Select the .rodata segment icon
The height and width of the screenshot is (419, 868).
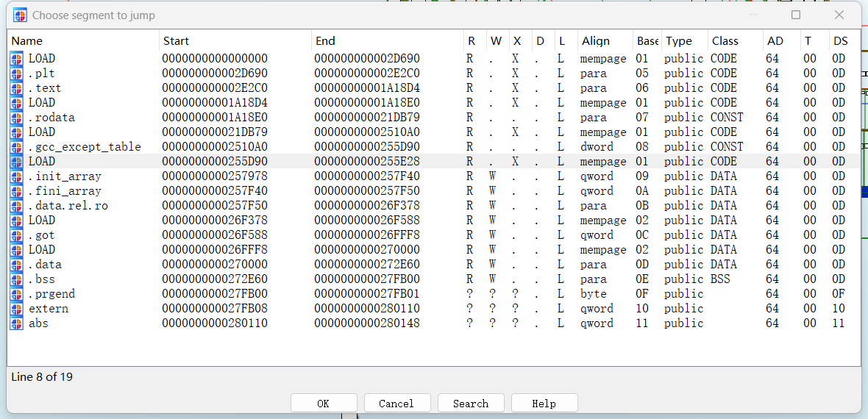[x=17, y=118]
